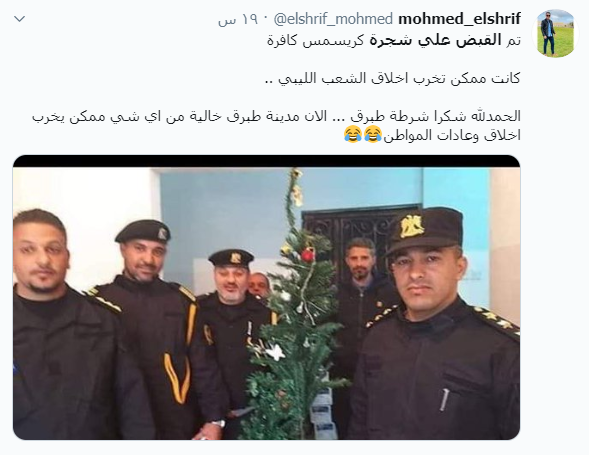Click the wristwatch at the photo bottom
Screen dimensions: 589x455
tap(218, 424)
